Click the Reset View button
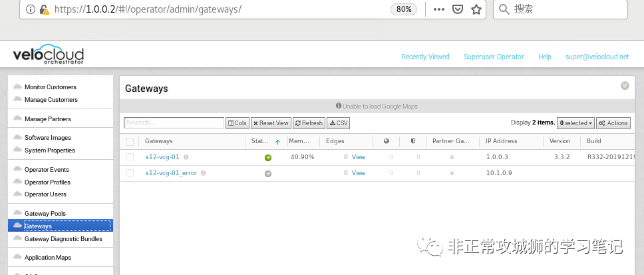Image resolution: width=644 pixels, height=275 pixels. 271,123
